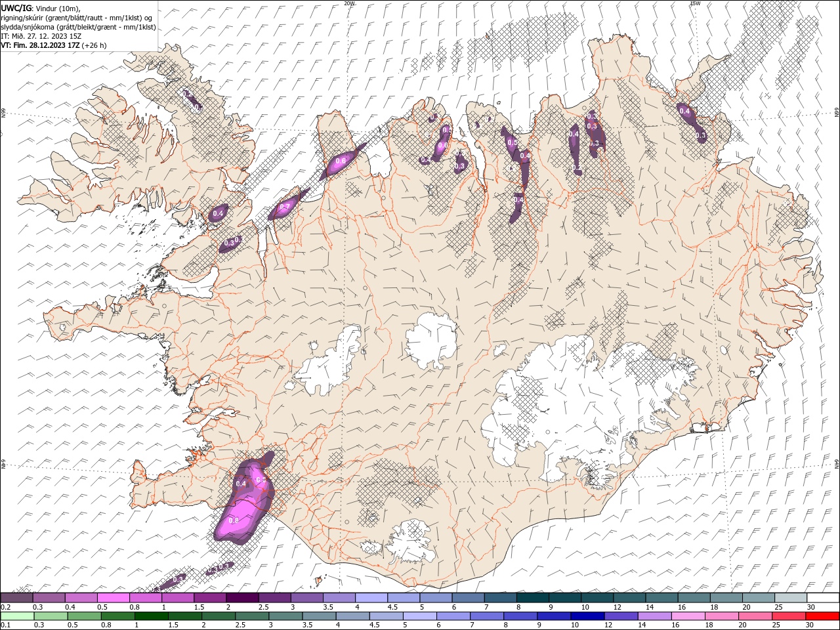Click the round white Hofsjökull glacier in center
The width and height of the screenshot is (840, 630).
click(431, 340)
